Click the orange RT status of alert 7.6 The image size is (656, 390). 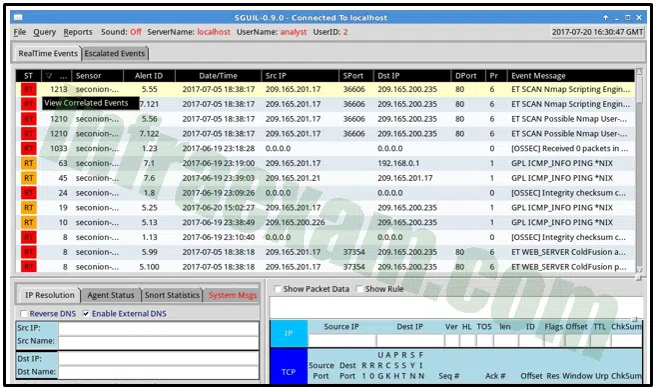coord(28,178)
